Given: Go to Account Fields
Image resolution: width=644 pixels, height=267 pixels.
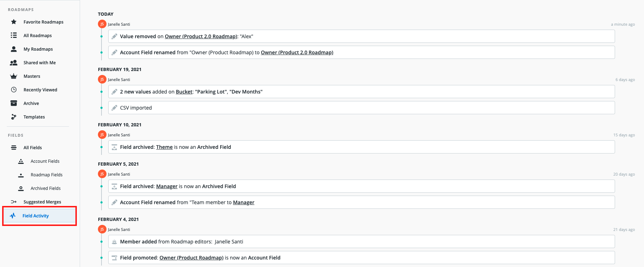Looking at the screenshot, I should click(45, 161).
